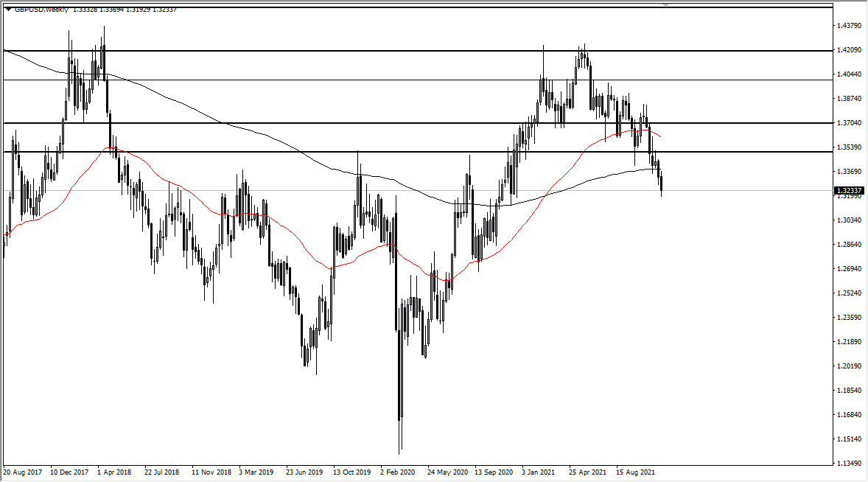
Task: Click the tall candle high of April 2018
Action: tap(103, 33)
